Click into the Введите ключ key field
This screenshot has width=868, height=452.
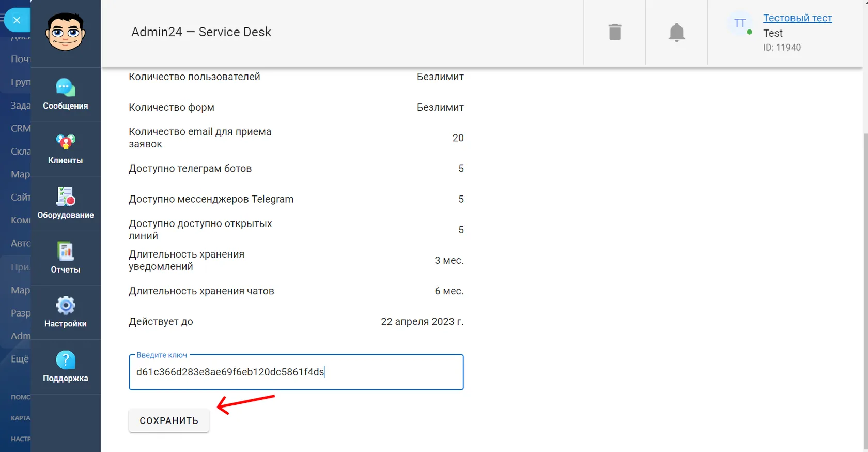tap(296, 372)
